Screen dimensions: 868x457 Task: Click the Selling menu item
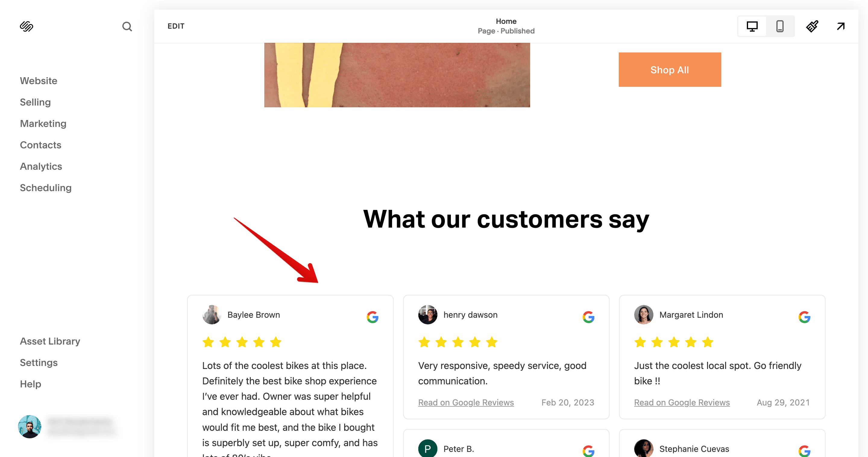36,102
